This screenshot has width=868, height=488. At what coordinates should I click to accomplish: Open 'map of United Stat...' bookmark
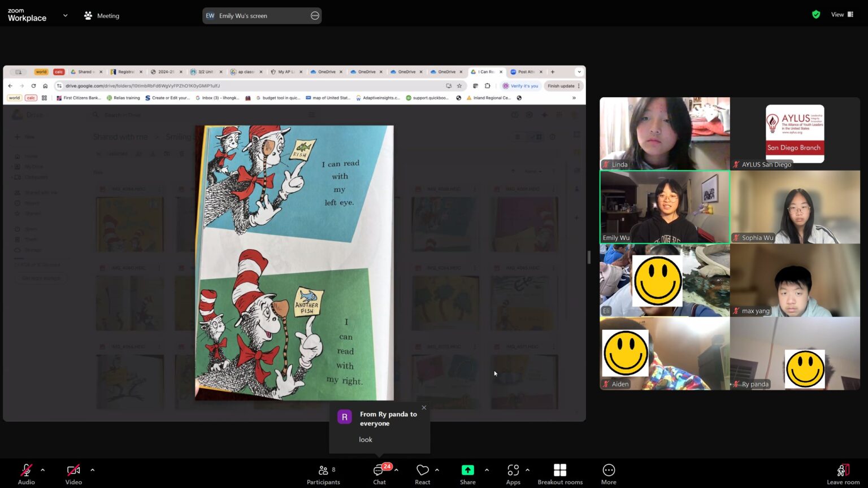tap(328, 98)
